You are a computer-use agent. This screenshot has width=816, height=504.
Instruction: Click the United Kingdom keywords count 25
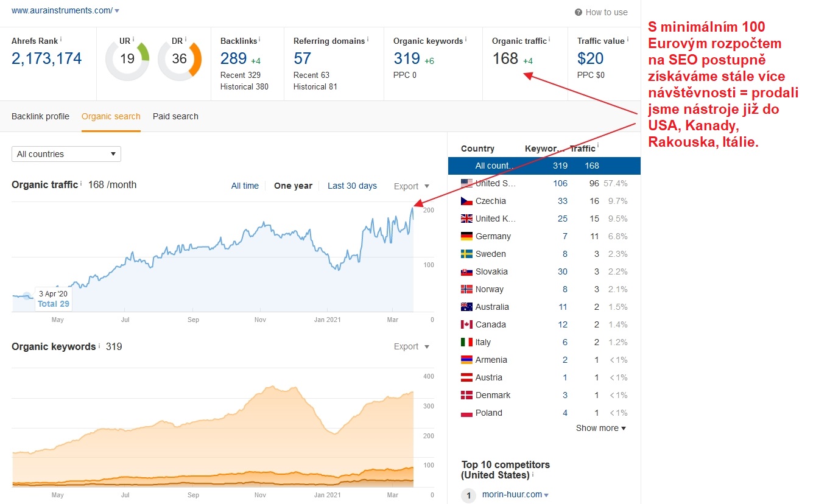pos(563,219)
